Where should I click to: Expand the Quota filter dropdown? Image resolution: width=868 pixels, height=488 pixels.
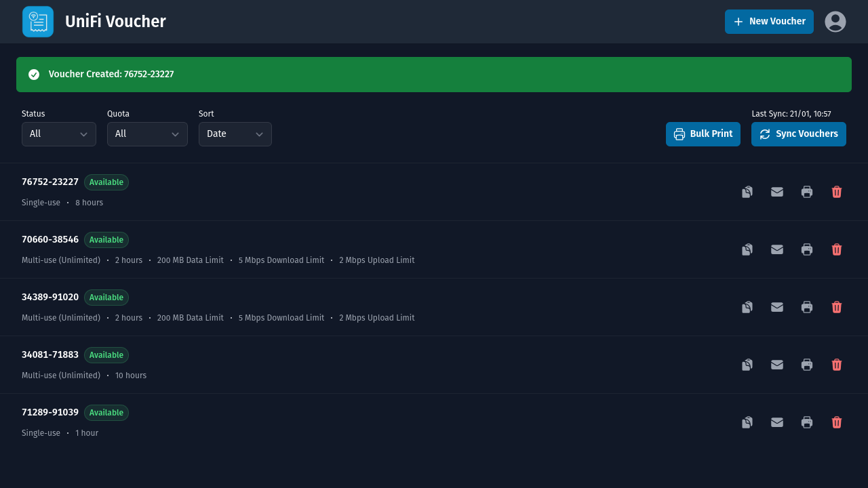coord(146,134)
